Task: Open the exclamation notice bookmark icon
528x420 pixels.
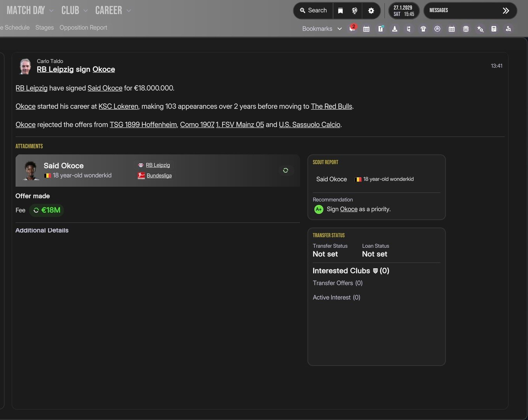Action: coord(381,29)
